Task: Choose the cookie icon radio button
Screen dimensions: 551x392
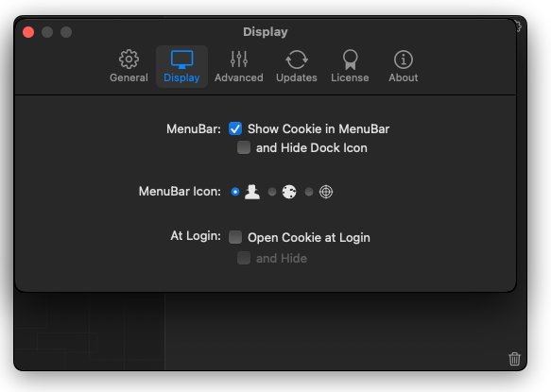Action: click(x=272, y=192)
